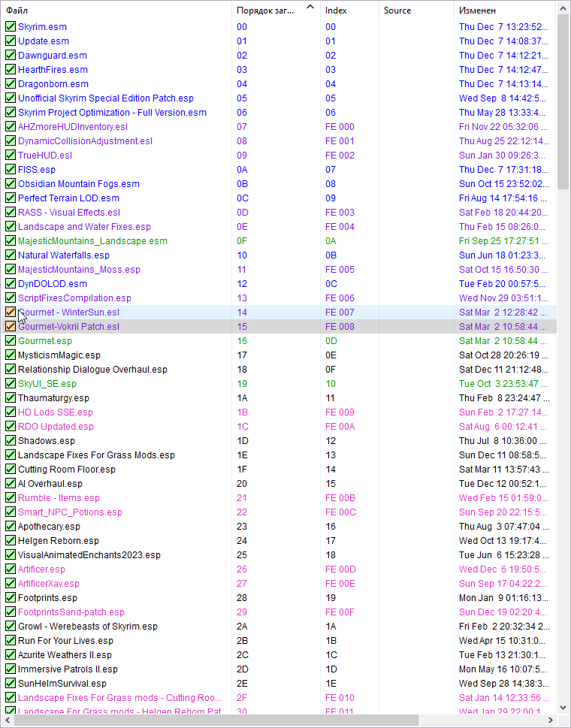Disable FISS.esp checkbox
The image size is (571, 728).
tap(11, 170)
